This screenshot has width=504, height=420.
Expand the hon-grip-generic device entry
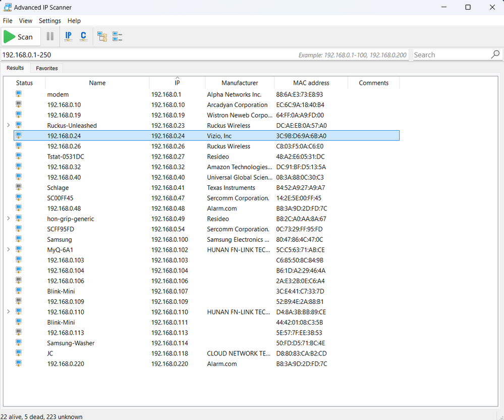pos(8,219)
